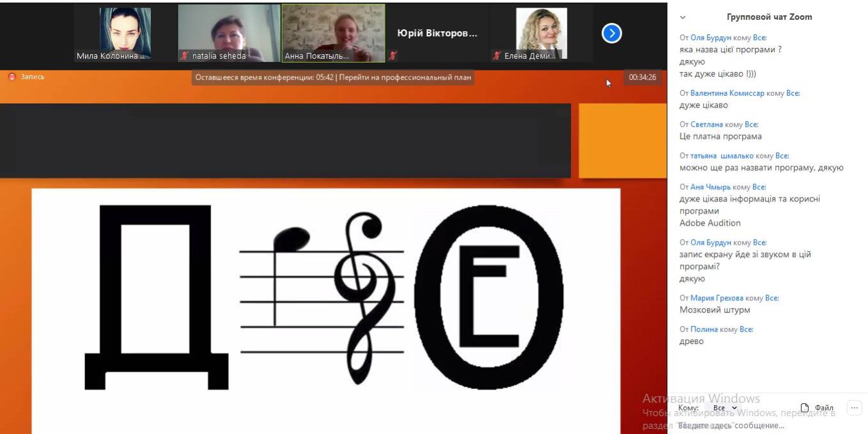Click natalia seheda's muted microphone icon
Viewport: 868px width, 434px height.
click(x=185, y=56)
